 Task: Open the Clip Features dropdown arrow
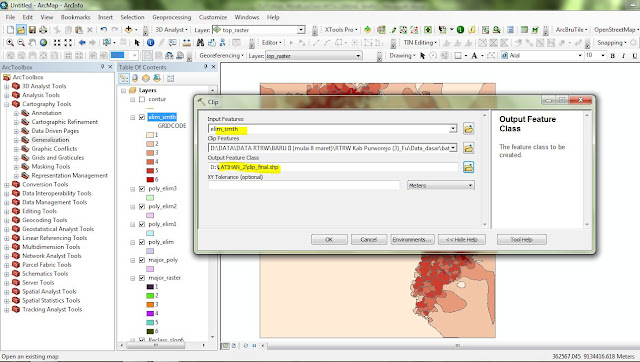pyautogui.click(x=453, y=148)
